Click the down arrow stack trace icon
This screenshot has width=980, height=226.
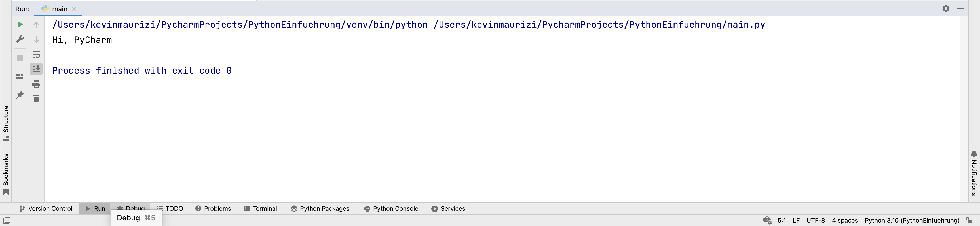click(x=36, y=39)
